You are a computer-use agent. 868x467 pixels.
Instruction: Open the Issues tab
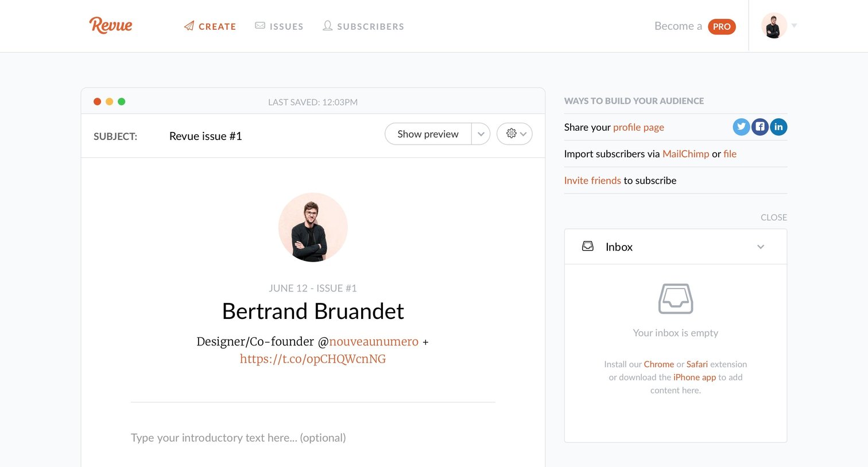(279, 26)
